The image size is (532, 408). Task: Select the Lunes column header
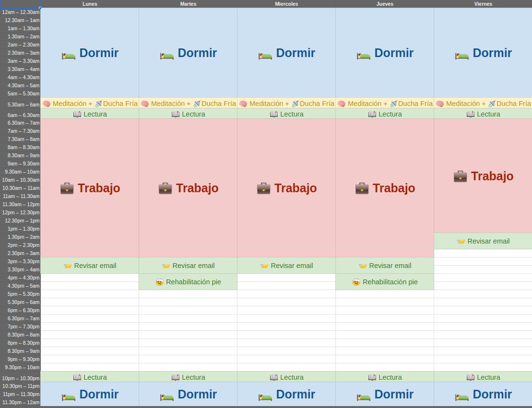tap(90, 4)
